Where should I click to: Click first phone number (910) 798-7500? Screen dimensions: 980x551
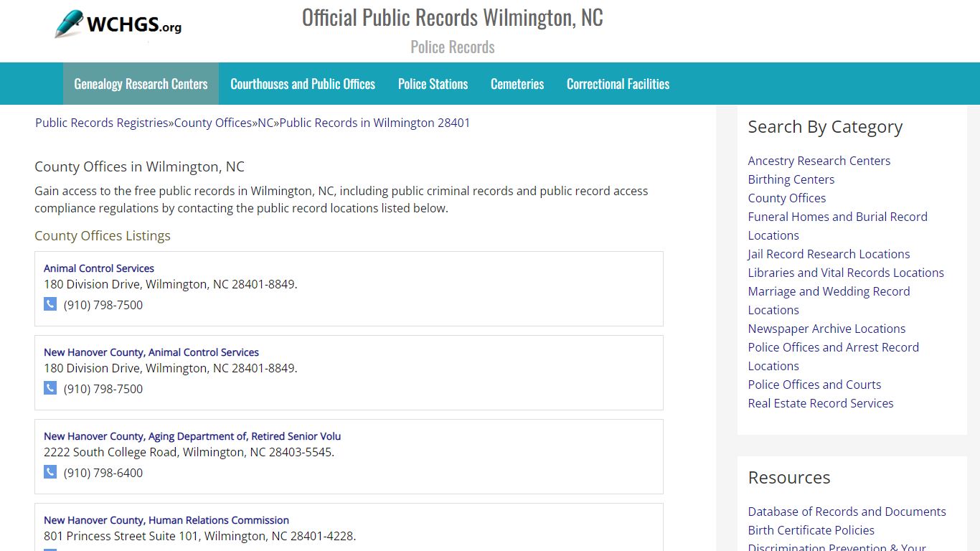tap(103, 305)
